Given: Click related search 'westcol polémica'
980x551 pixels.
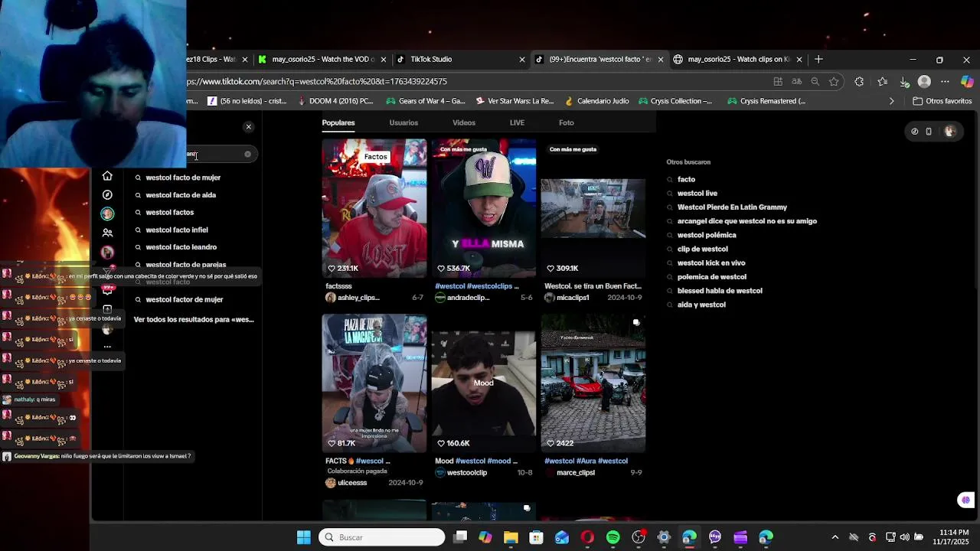Looking at the screenshot, I should point(707,235).
